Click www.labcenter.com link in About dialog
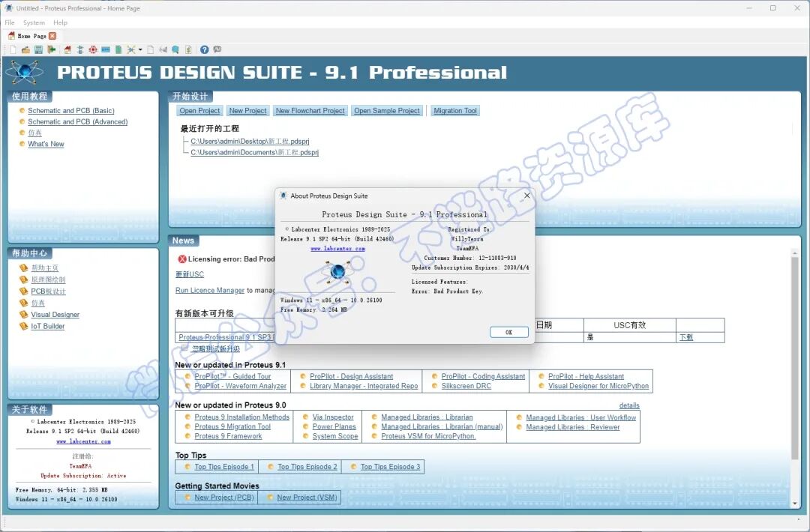 coord(337,248)
